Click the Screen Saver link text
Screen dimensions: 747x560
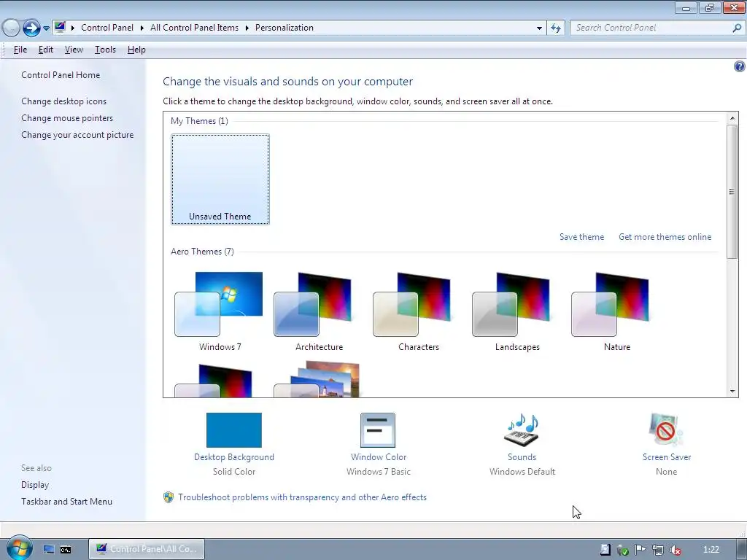click(x=667, y=456)
